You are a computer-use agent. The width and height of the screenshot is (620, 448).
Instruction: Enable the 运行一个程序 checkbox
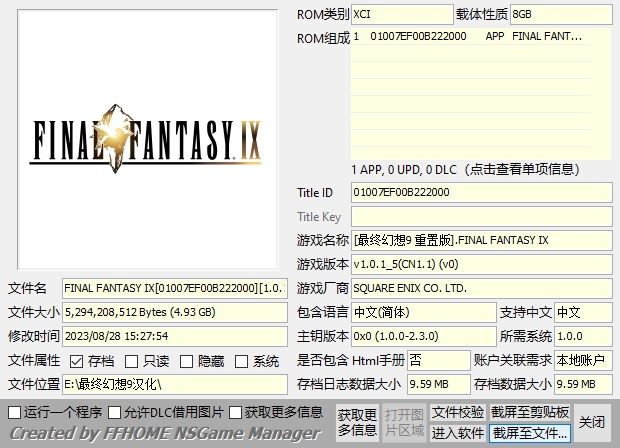(15, 412)
